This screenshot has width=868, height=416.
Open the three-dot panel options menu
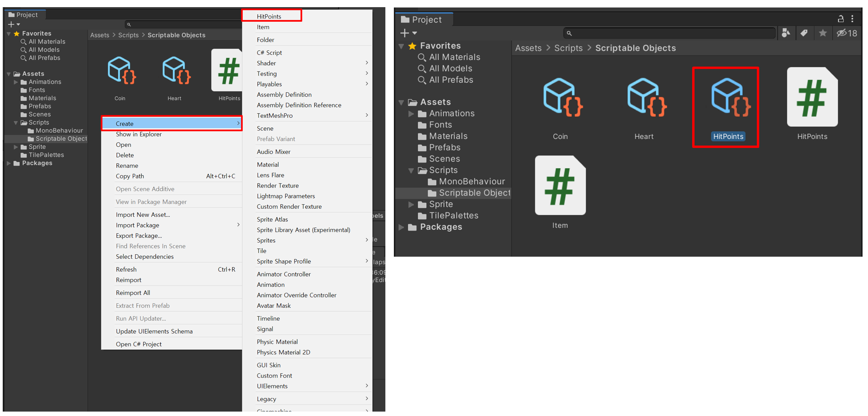coord(852,19)
